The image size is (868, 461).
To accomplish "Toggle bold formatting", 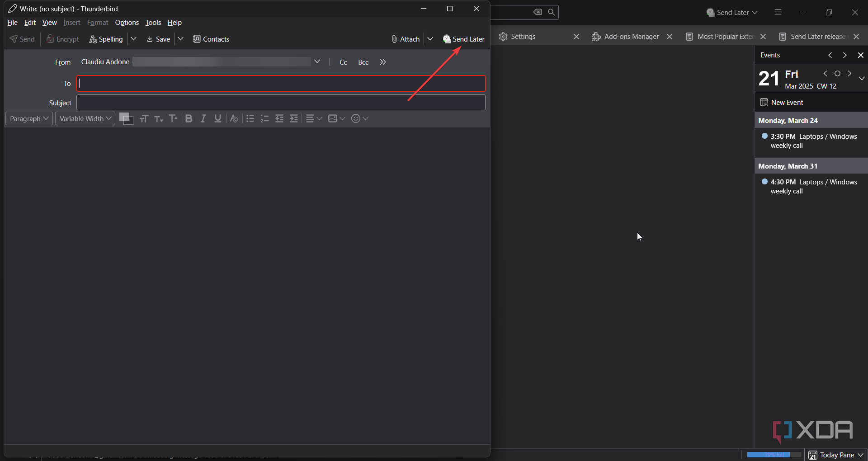I will point(189,118).
